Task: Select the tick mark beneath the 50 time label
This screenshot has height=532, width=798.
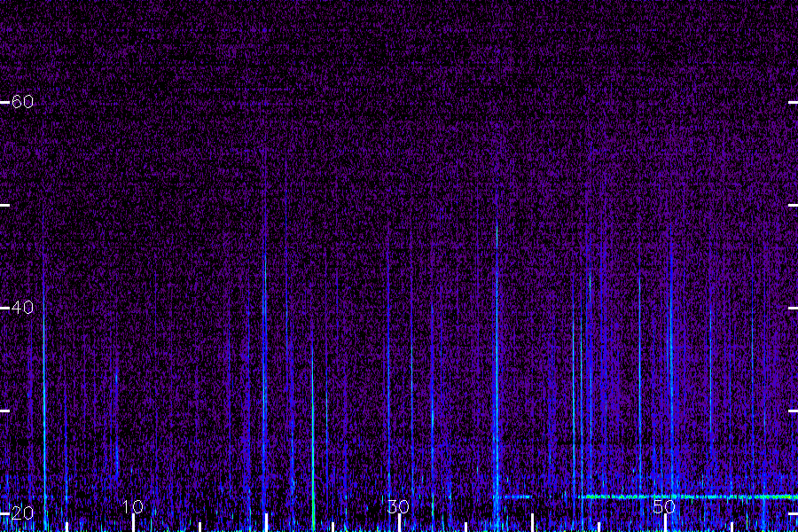Action: coord(665,523)
